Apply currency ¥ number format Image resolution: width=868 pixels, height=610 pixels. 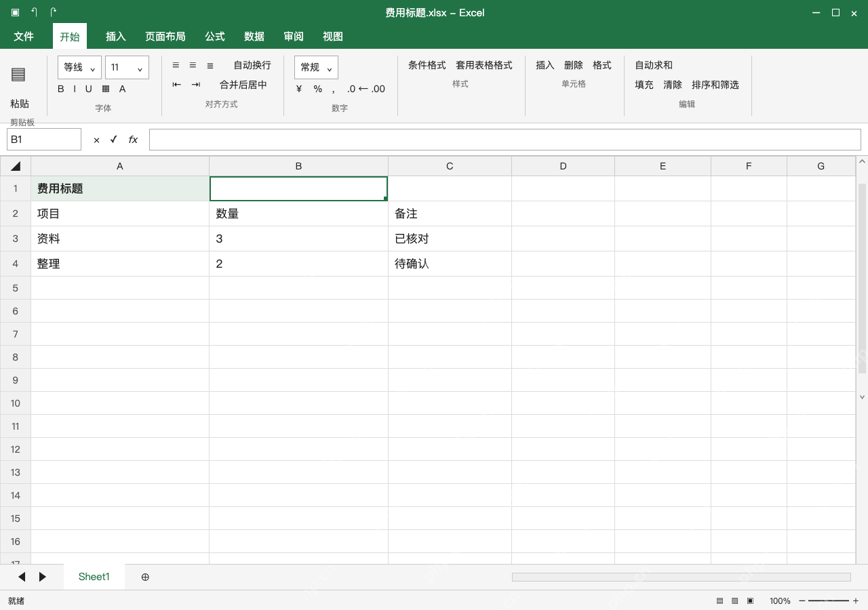(299, 89)
